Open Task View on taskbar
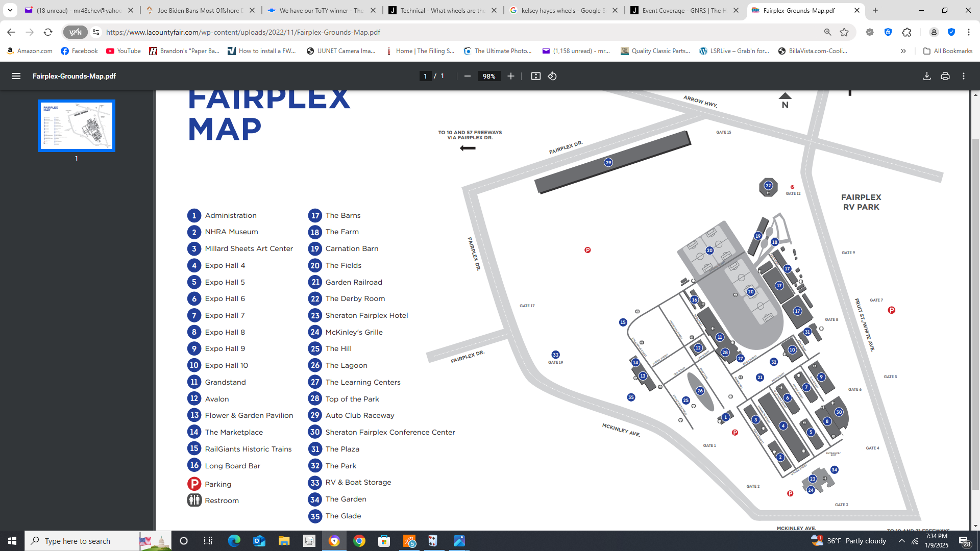Viewport: 980px width, 551px height. point(208,541)
